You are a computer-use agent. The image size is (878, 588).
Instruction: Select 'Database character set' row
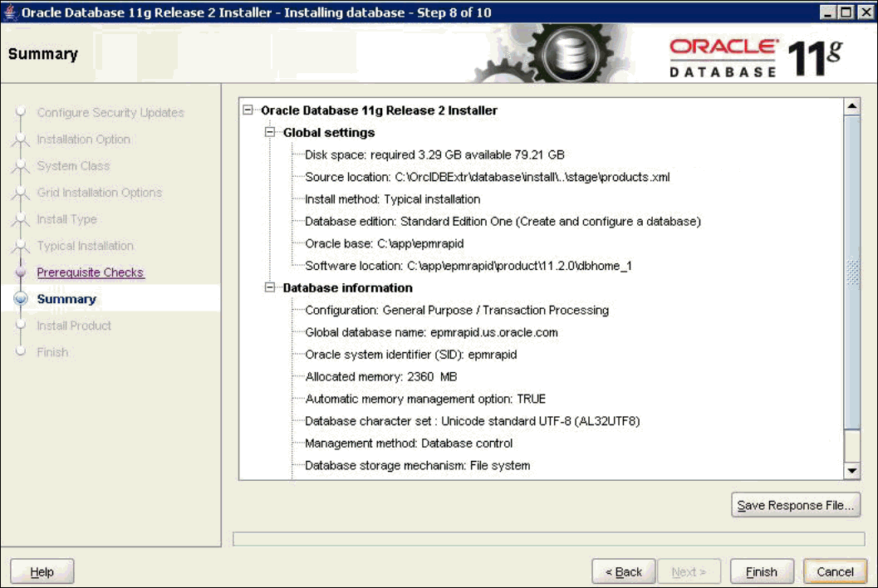click(x=473, y=421)
